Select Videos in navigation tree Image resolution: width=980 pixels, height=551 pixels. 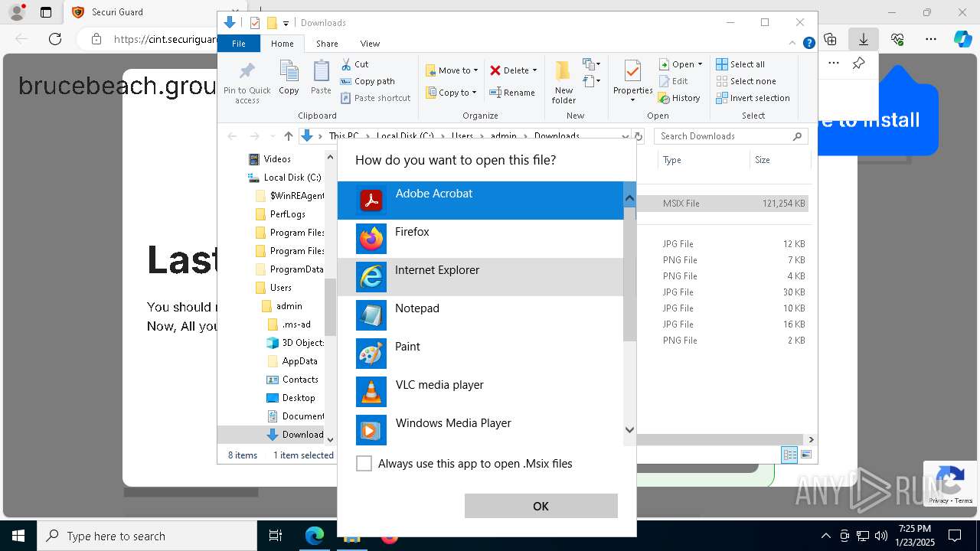click(x=269, y=159)
